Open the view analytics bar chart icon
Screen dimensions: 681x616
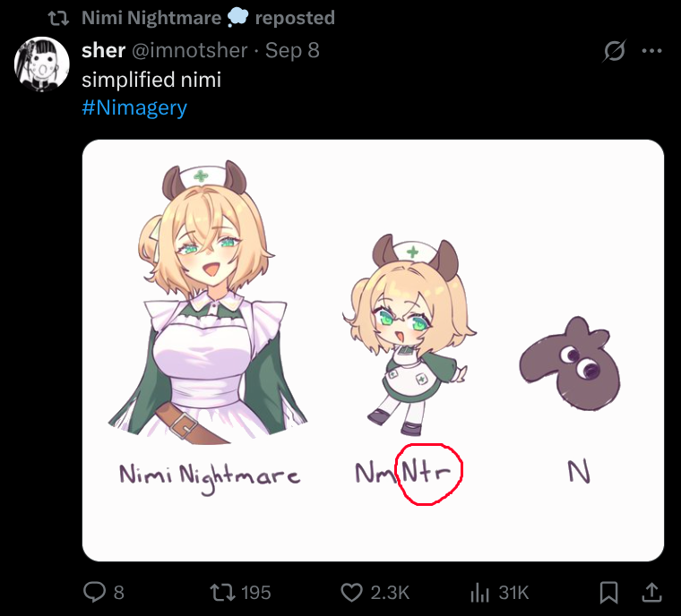478,592
